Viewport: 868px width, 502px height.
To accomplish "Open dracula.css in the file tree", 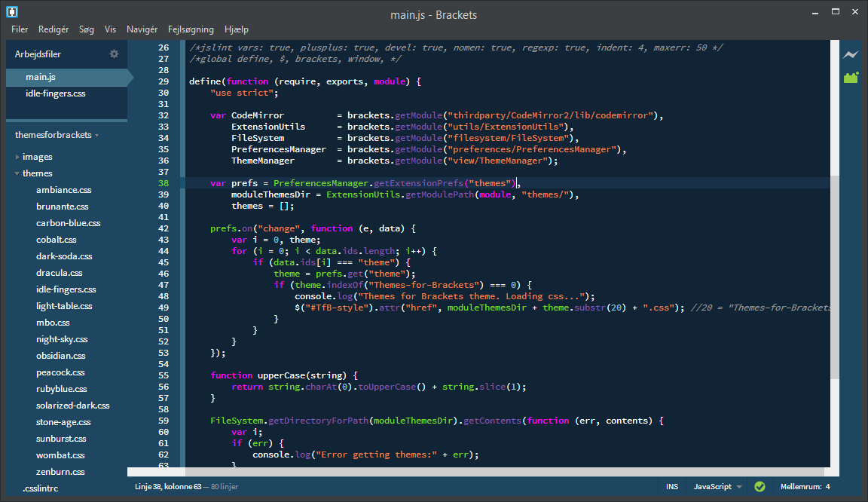I will click(59, 273).
